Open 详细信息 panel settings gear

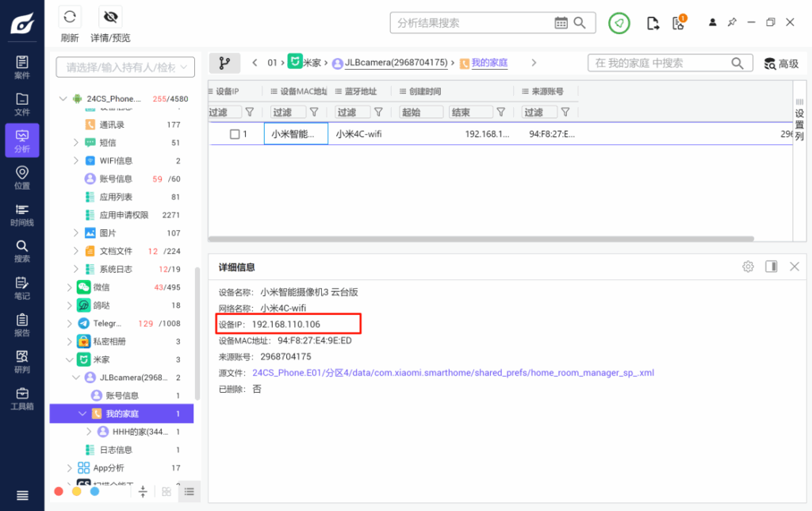coord(748,267)
